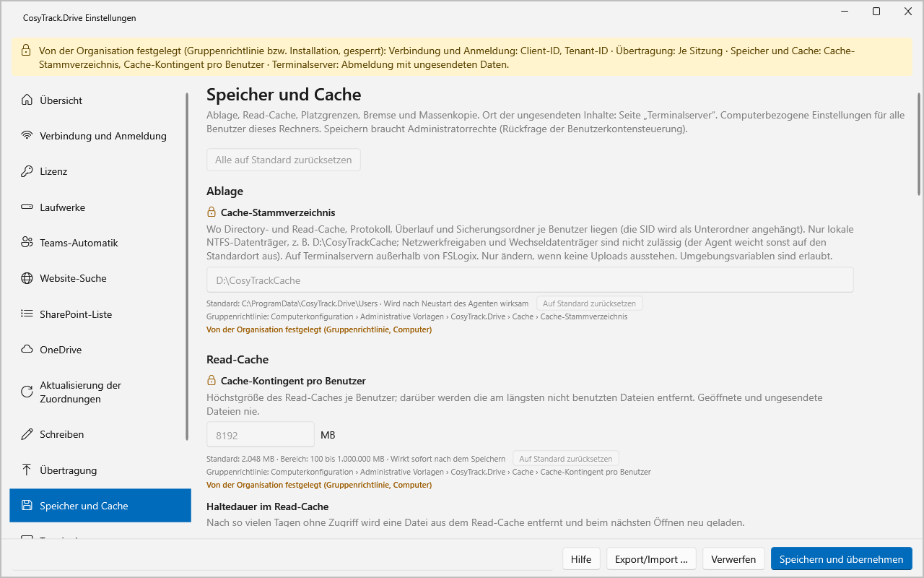Click the "MB" unit label
Screen dimensions: 924x578
click(328, 435)
